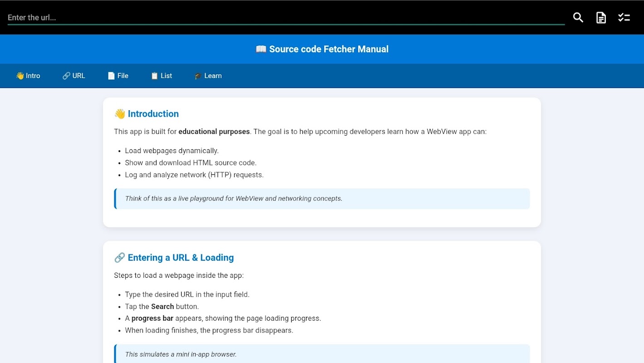644x363 pixels.
Task: Click the 'educational purposes' intro sentence
Action: pyautogui.click(x=300, y=132)
